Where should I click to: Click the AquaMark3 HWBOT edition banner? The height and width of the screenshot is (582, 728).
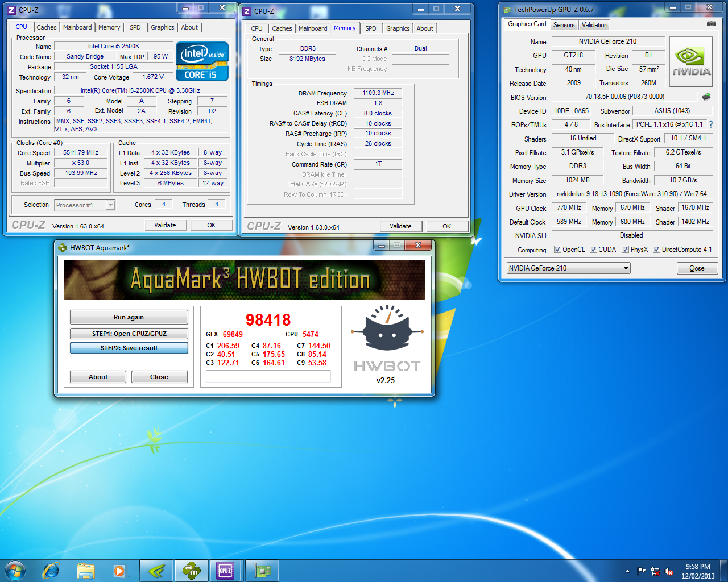point(245,280)
